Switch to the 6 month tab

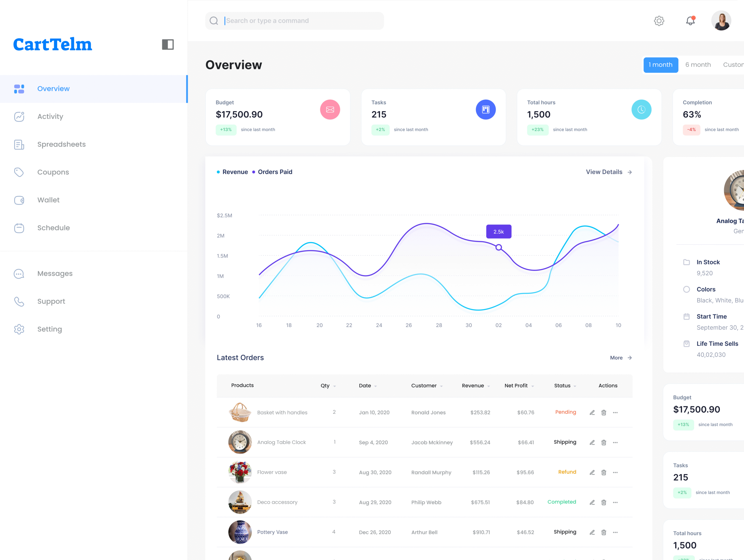tap(698, 65)
